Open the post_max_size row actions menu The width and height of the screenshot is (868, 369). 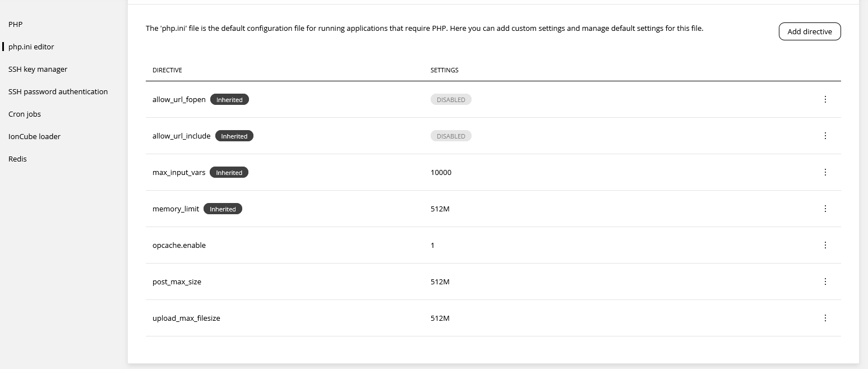click(x=825, y=282)
